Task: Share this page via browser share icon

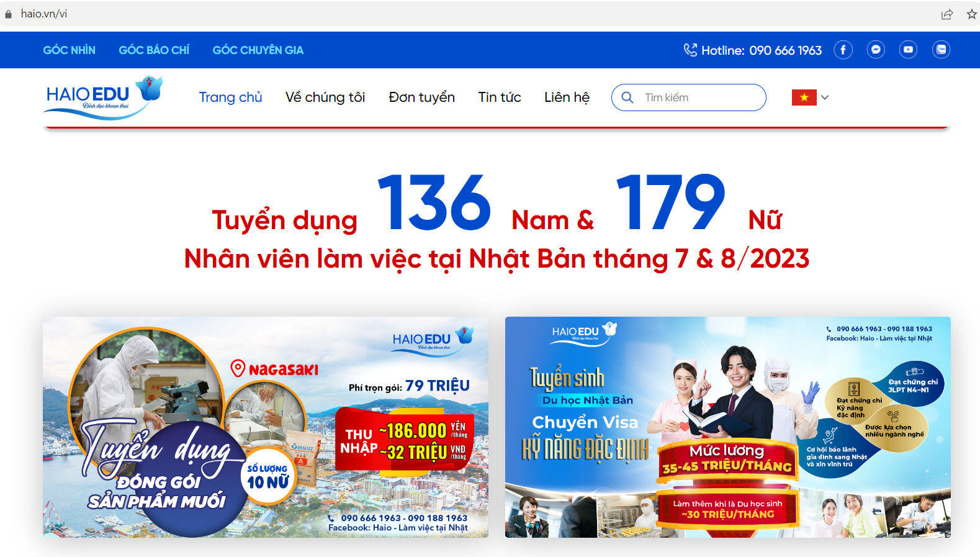Action: (x=947, y=14)
